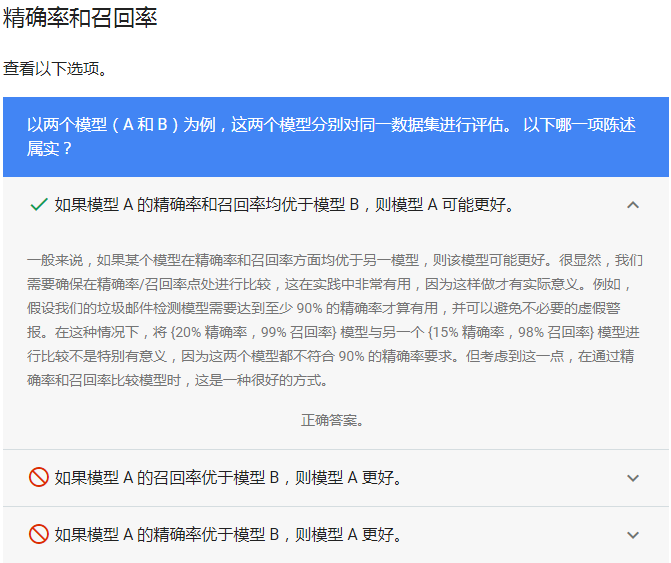Click the 正确答案 label under the explanation
Viewport: 671px width, 563px height.
pos(333,420)
